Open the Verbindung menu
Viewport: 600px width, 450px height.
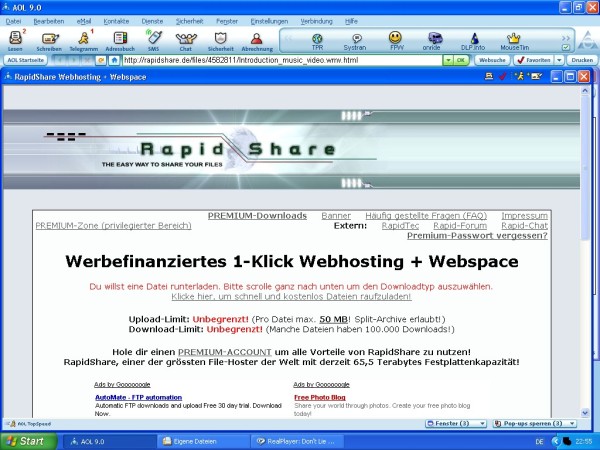click(316, 21)
